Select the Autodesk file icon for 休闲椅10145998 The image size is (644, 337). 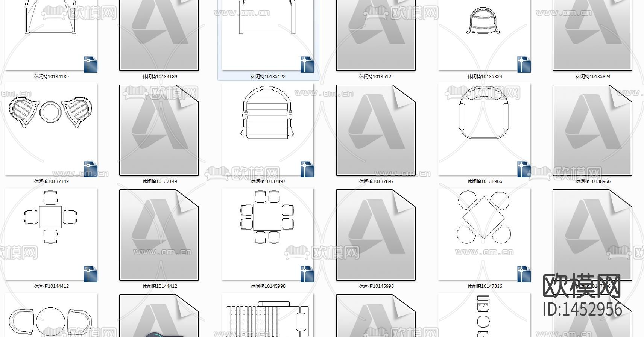click(376, 235)
